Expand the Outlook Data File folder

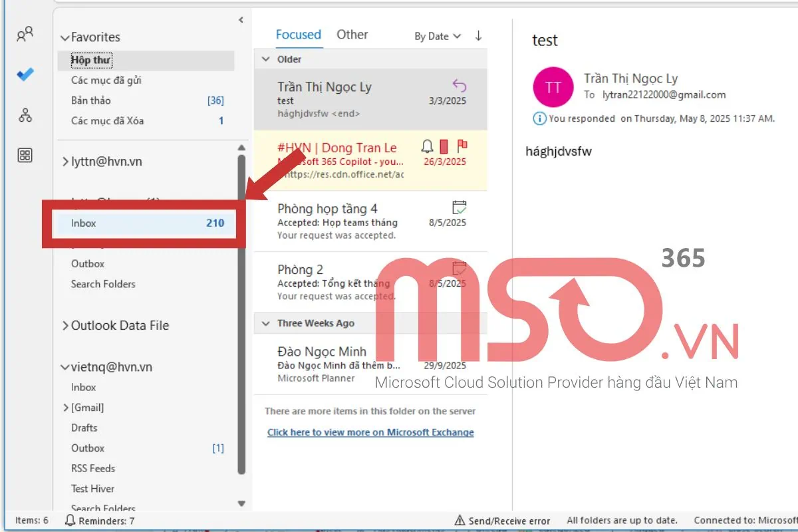click(65, 326)
